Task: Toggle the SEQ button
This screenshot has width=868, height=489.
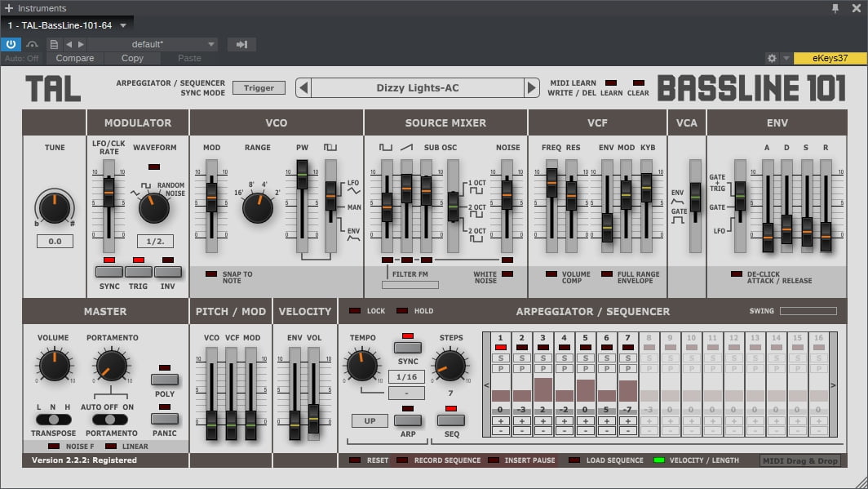Action: pos(451,420)
